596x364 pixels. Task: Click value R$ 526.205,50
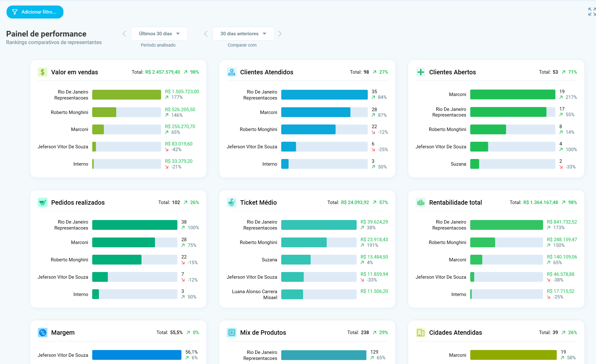point(180,110)
